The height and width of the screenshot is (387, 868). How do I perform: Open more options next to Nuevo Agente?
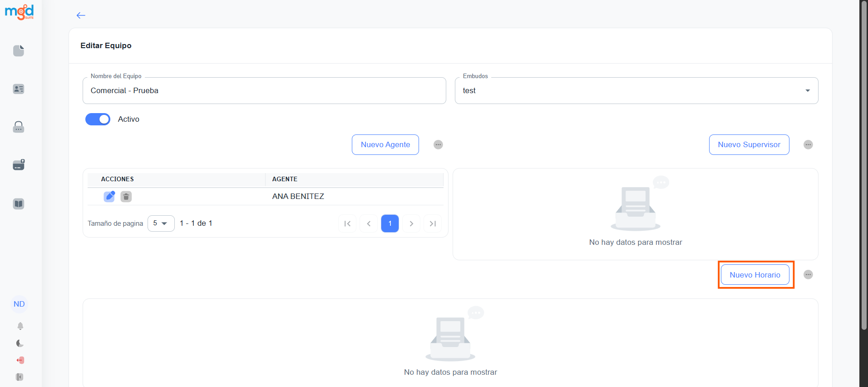click(x=438, y=144)
